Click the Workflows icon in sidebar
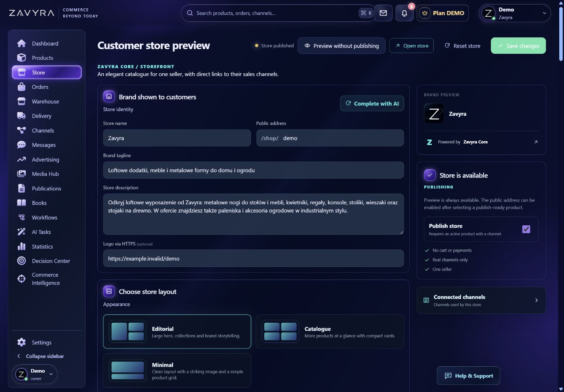 click(x=21, y=217)
